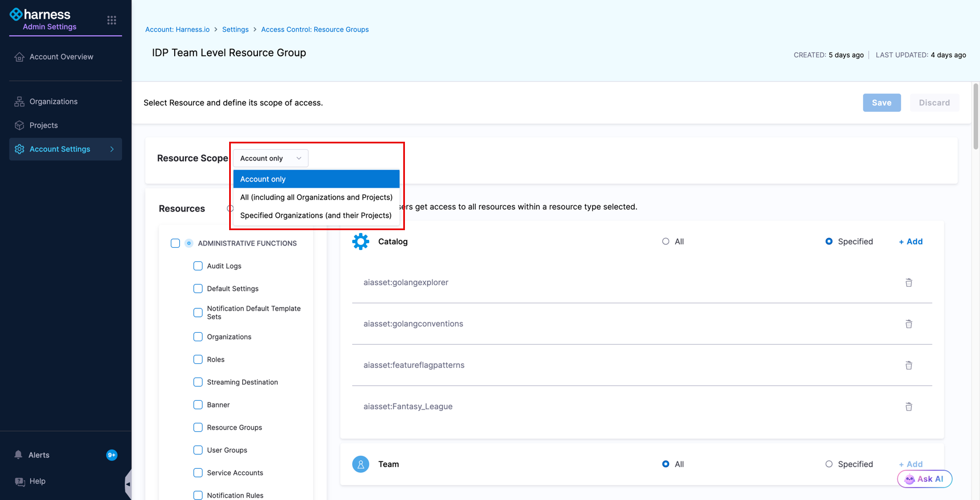Check the Banner checkbox

(x=198, y=405)
